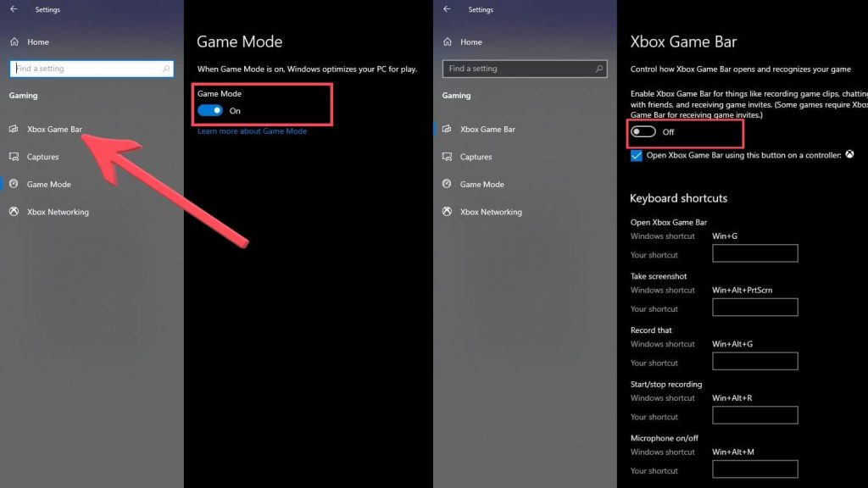This screenshot has height=488, width=868.
Task: Enable the Xbox Game Bar toggle
Action: pyautogui.click(x=643, y=131)
